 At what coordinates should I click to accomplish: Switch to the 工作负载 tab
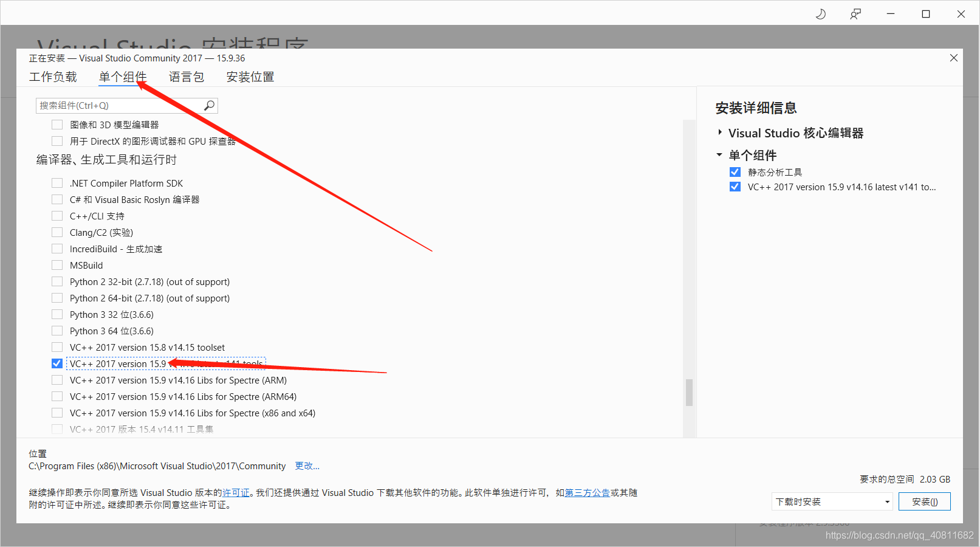click(53, 77)
